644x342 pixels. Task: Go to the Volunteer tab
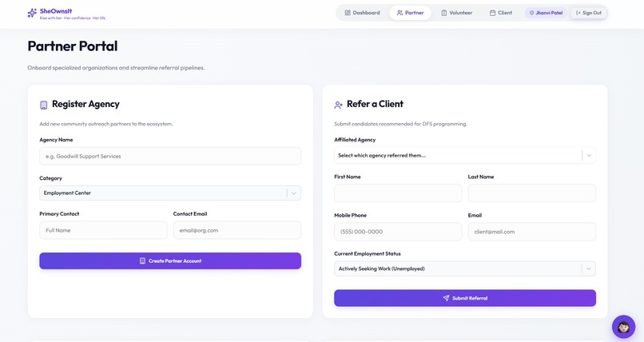pos(457,13)
